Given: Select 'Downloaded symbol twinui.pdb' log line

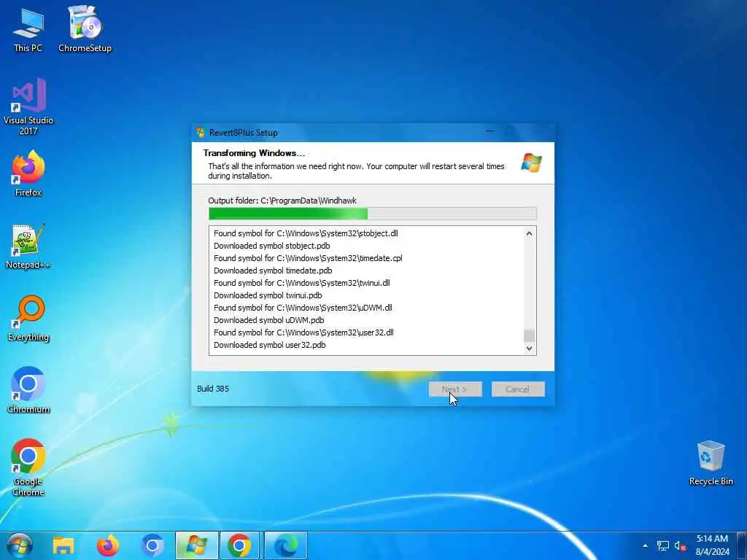Looking at the screenshot, I should [x=268, y=295].
